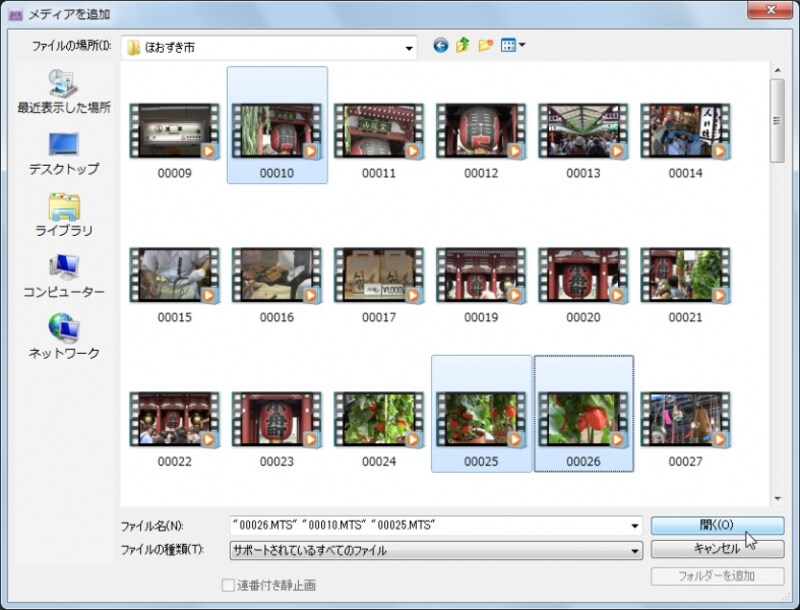Click the Back navigation arrow icon

coord(440,46)
